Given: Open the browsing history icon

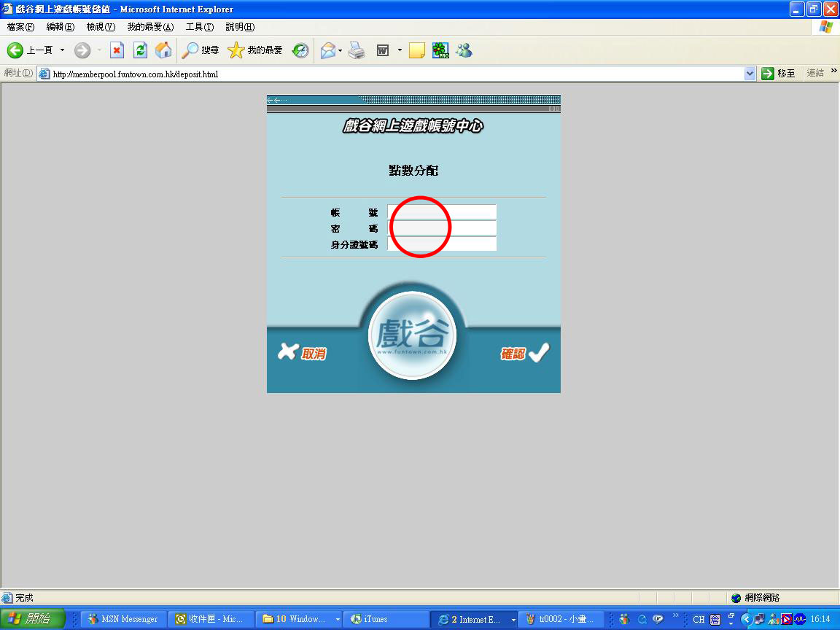Looking at the screenshot, I should click(300, 50).
